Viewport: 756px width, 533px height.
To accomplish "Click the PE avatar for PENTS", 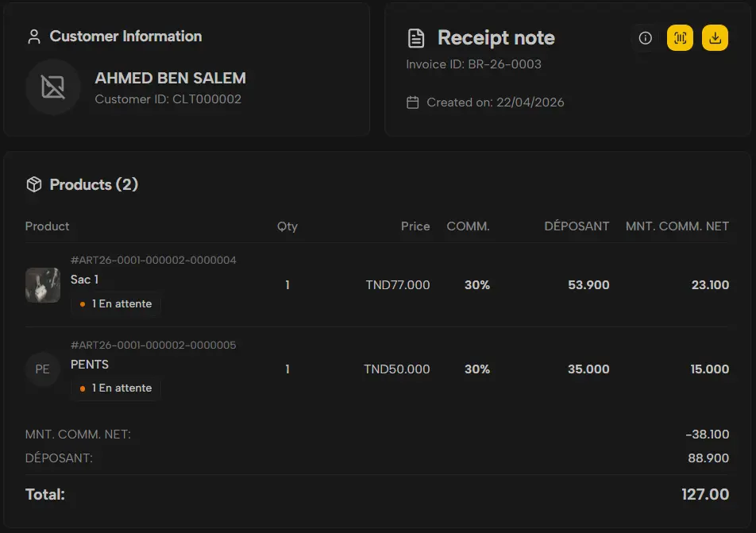I will (43, 369).
